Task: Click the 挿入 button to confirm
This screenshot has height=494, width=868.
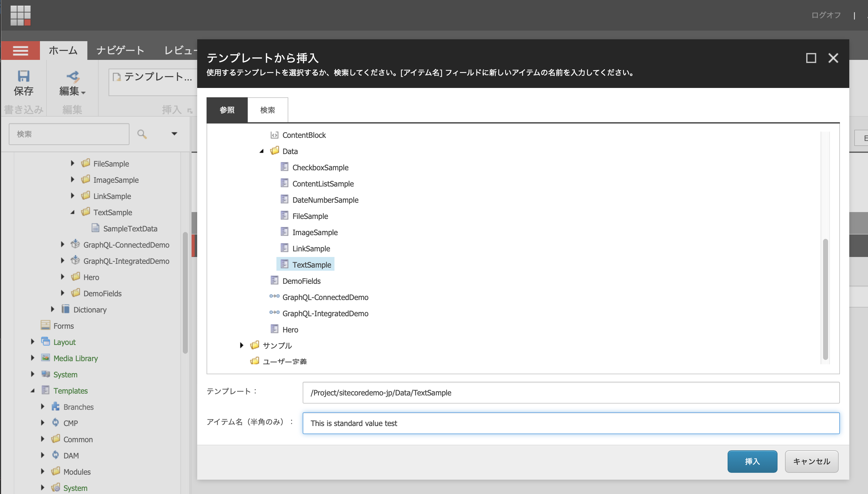Action: pos(753,461)
